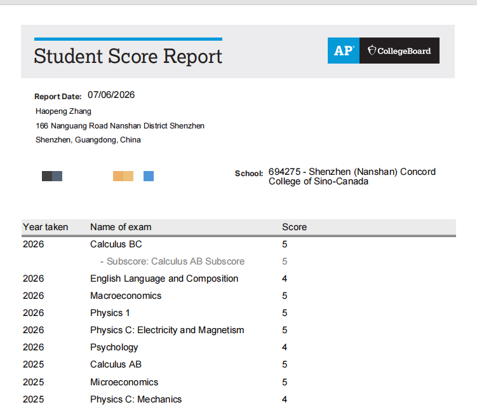Viewport: 477px width, 419px height.
Task: Click the Nanguang Road address line
Action: click(x=120, y=126)
